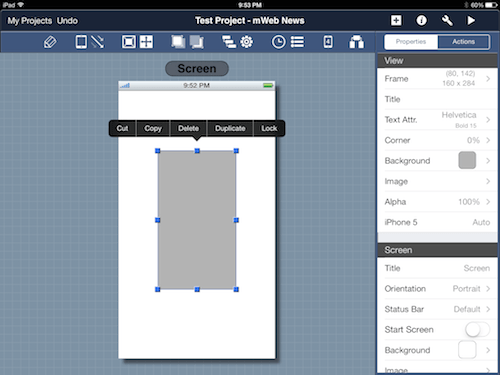Click the binoculars/library icon
This screenshot has height=375, width=500.
tap(356, 42)
